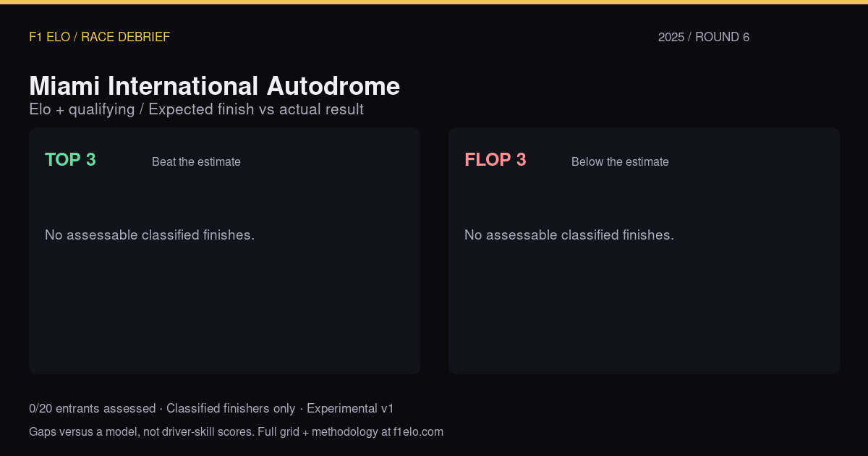Viewport: 868px width, 456px height.
Task: Click Expected finish vs actual result text
Action: (256, 109)
